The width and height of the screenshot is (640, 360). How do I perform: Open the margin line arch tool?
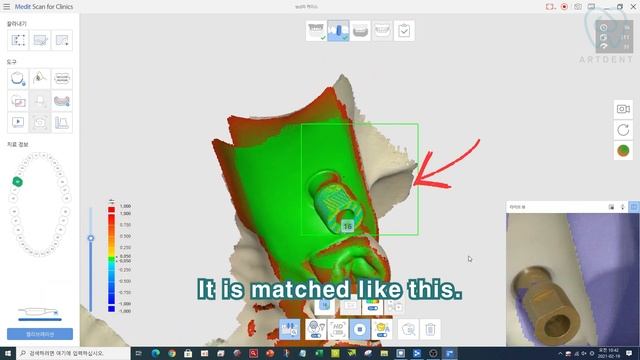18,78
